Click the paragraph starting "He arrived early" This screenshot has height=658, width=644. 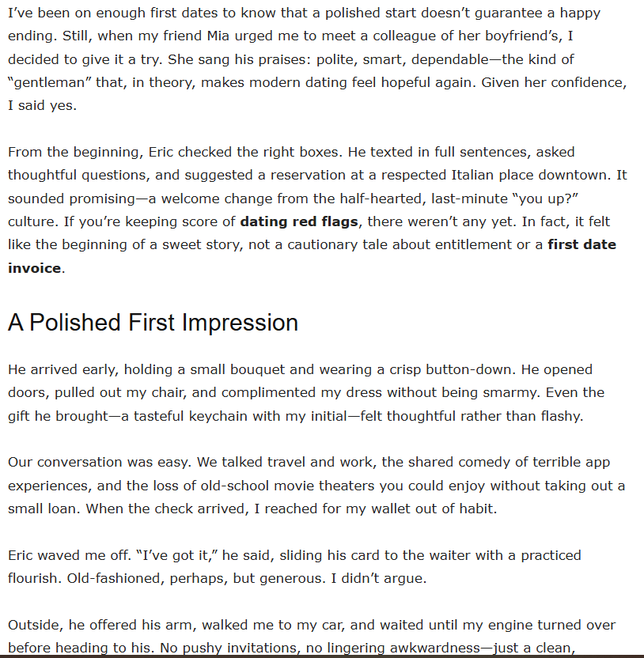pos(301,392)
